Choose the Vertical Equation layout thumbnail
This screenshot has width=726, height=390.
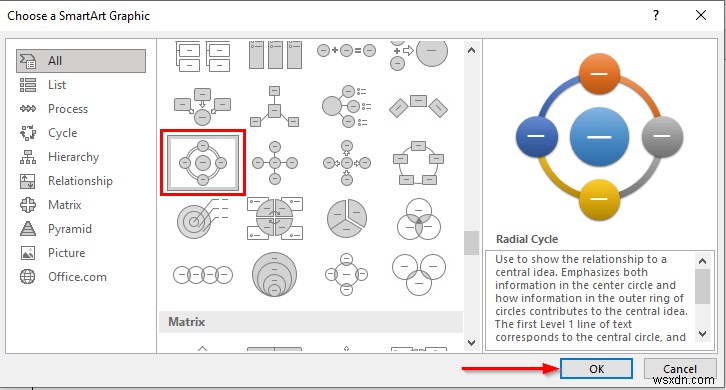[419, 55]
